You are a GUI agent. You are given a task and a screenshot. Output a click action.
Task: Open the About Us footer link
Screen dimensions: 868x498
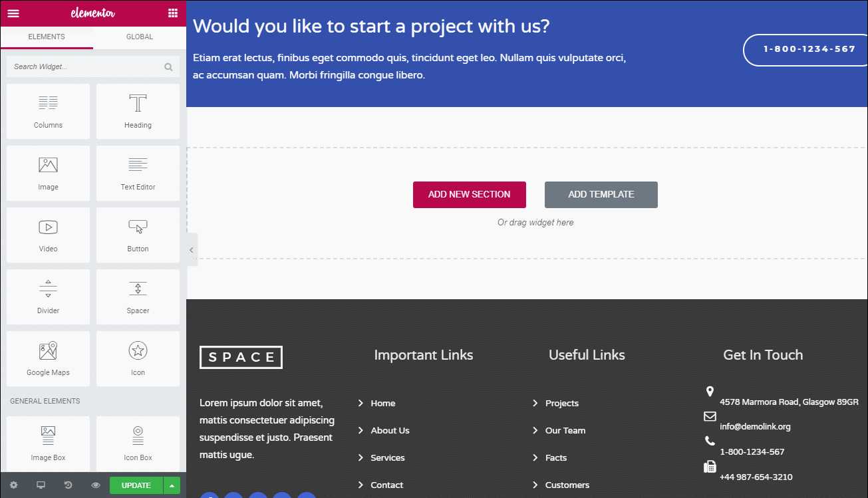[390, 431]
